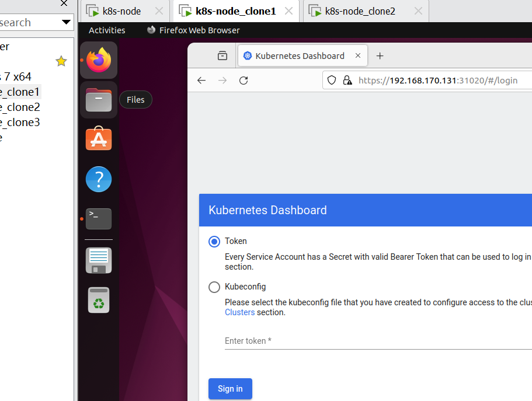Screen dimensions: 532x401
Task: Switch to the k8s-node_clone1 VM tab
Action: [x=235, y=11]
